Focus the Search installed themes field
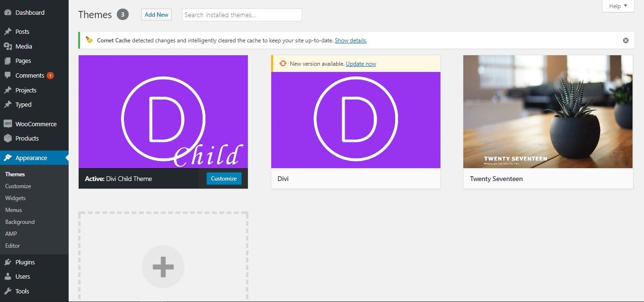644x302 pixels. [242, 15]
